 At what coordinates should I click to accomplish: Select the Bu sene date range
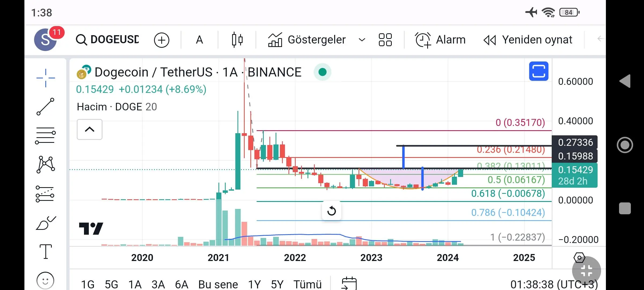218,284
